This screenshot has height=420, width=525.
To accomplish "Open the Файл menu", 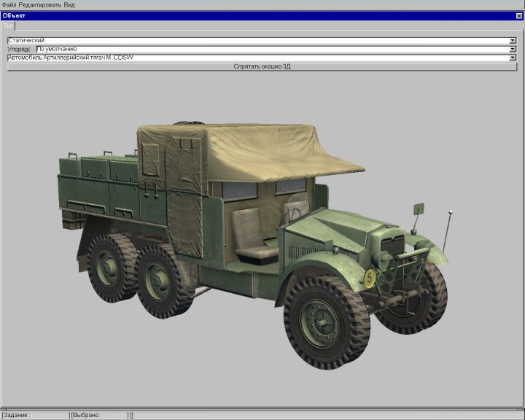I will point(9,5).
